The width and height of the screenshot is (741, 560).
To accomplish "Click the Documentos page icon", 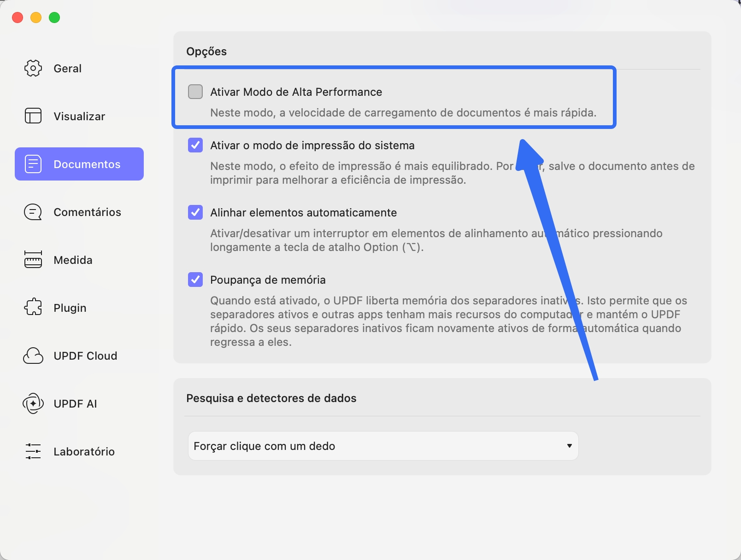I will pos(33,164).
